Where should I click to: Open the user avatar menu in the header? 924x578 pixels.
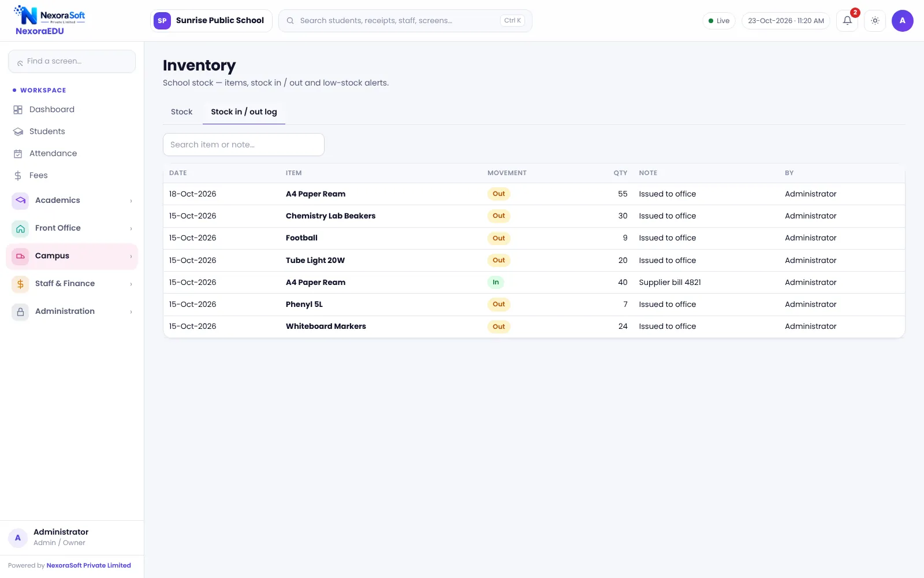click(902, 21)
